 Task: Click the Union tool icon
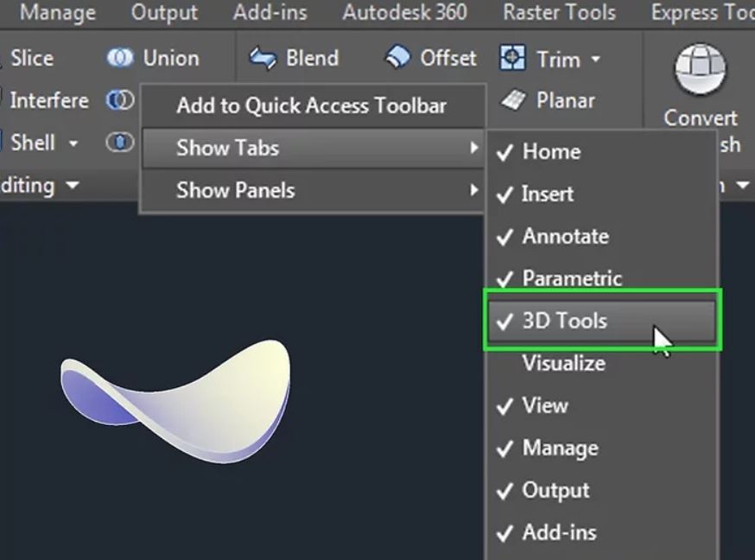coord(119,58)
